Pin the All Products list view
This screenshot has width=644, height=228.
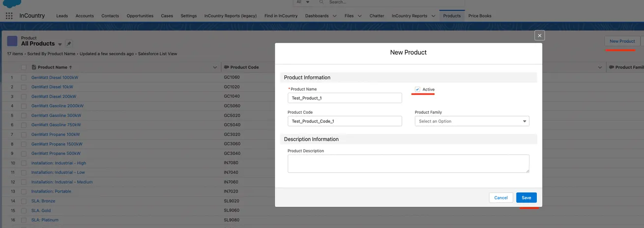(69, 44)
